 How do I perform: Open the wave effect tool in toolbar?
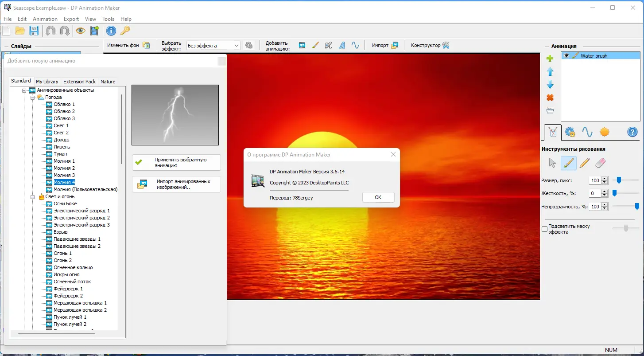click(x=356, y=45)
